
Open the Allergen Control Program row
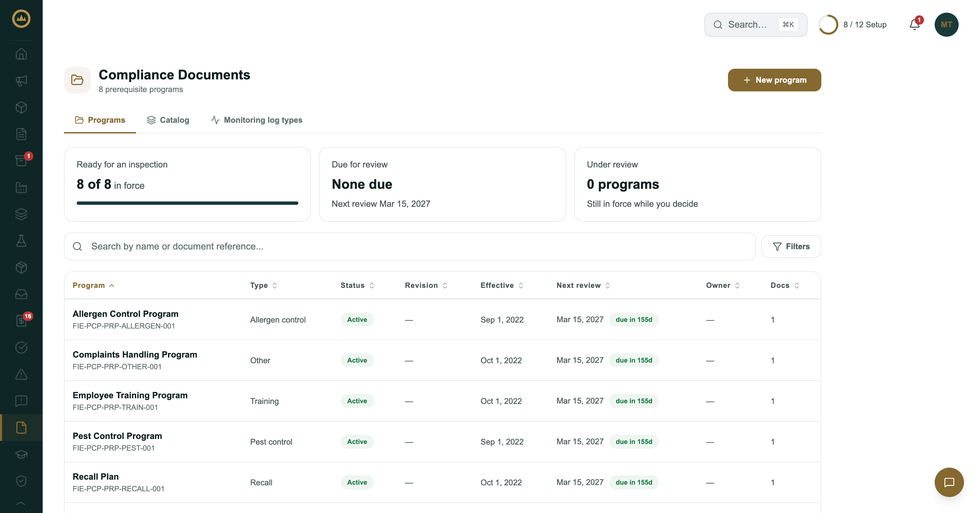point(442,320)
